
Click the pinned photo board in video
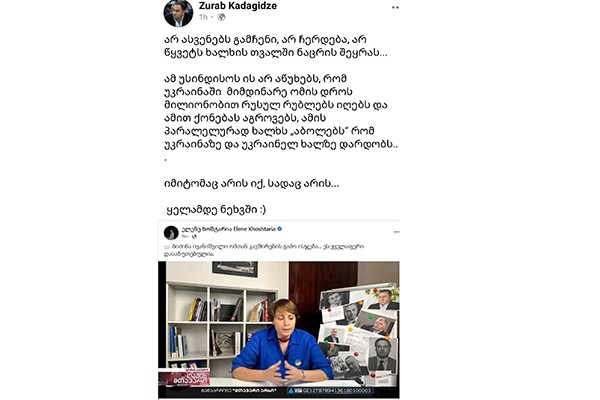(x=358, y=333)
